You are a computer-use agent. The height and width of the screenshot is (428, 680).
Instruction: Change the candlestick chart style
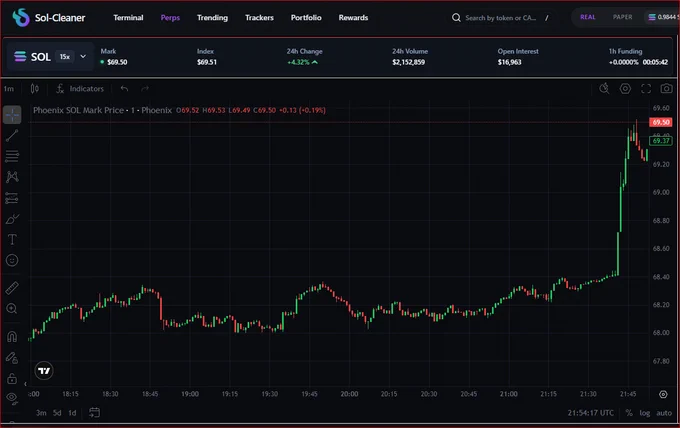tap(35, 89)
